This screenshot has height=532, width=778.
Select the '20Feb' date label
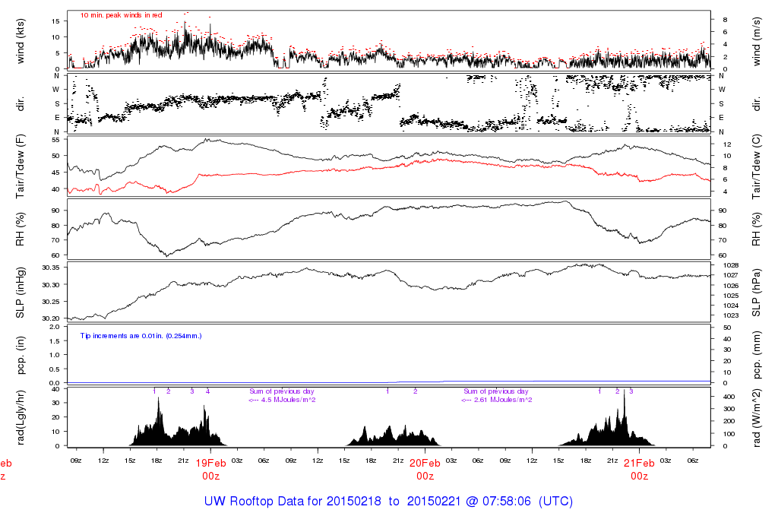[425, 464]
